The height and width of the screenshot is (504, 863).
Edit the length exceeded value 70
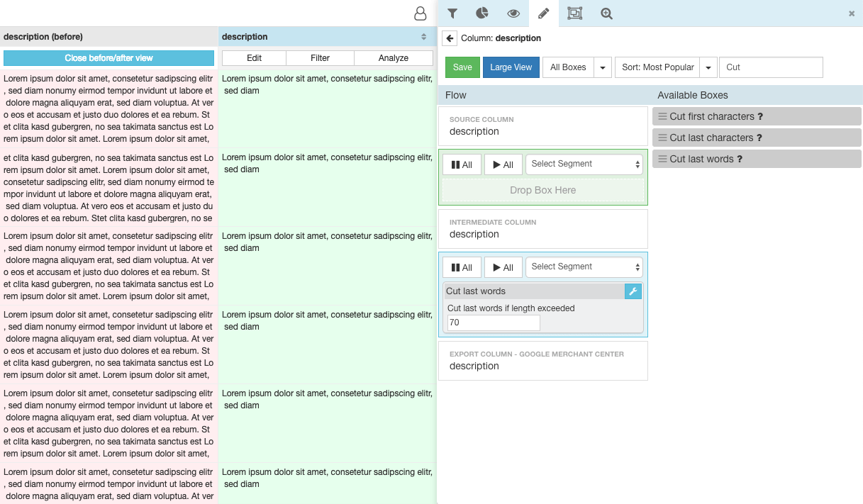point(494,323)
